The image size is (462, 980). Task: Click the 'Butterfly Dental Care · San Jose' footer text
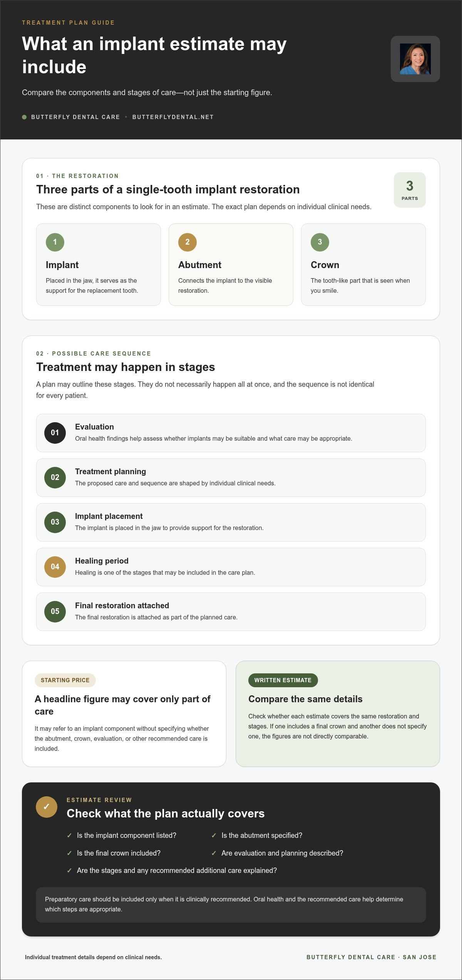click(372, 957)
